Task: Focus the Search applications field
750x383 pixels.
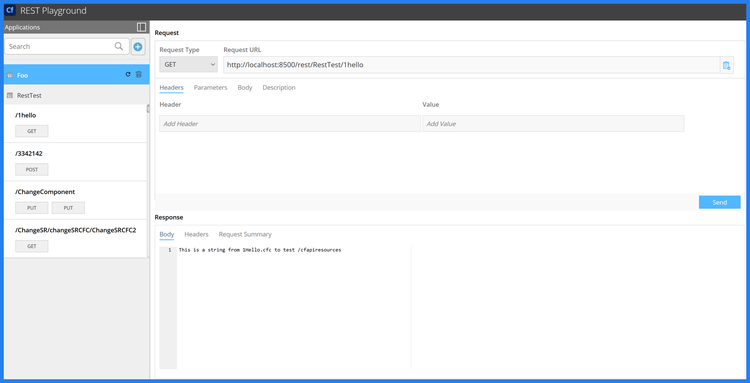Action: click(x=67, y=46)
